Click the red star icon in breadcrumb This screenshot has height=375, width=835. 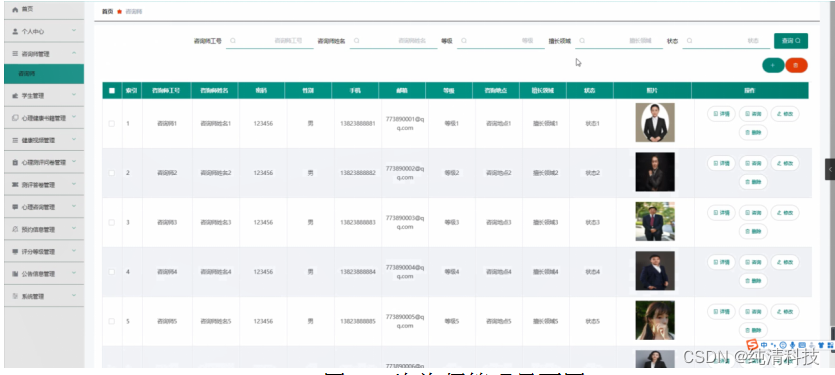coord(120,12)
